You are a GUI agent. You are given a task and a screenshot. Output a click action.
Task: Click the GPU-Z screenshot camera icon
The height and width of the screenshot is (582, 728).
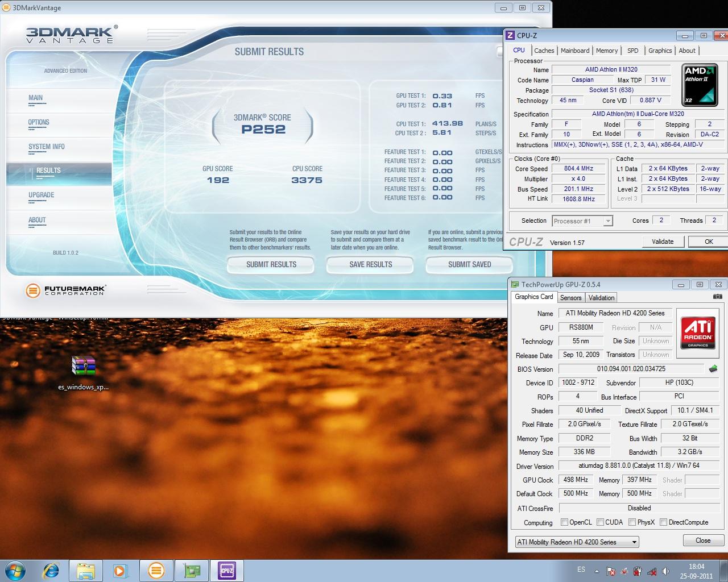point(718,297)
